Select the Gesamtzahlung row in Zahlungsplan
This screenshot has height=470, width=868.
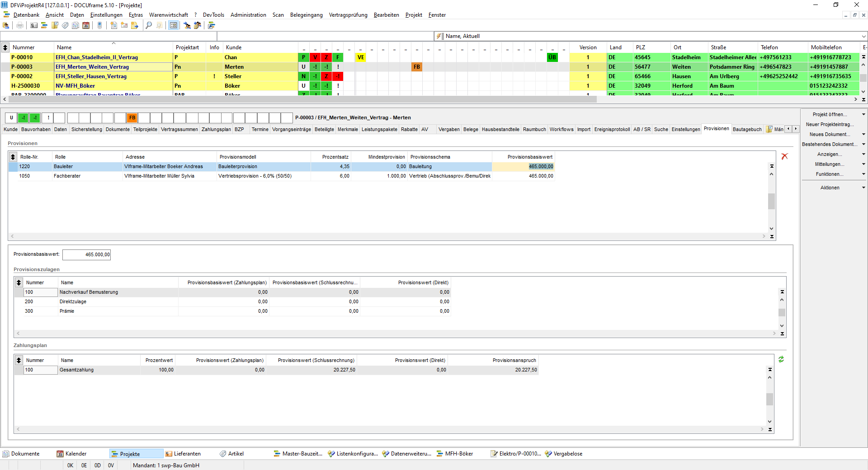(276, 370)
